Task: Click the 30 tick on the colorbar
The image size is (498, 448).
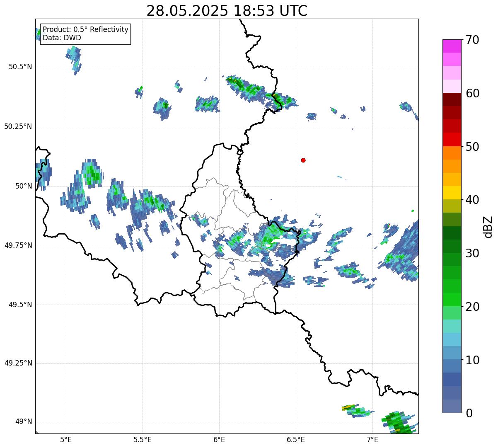Action: [x=472, y=253]
